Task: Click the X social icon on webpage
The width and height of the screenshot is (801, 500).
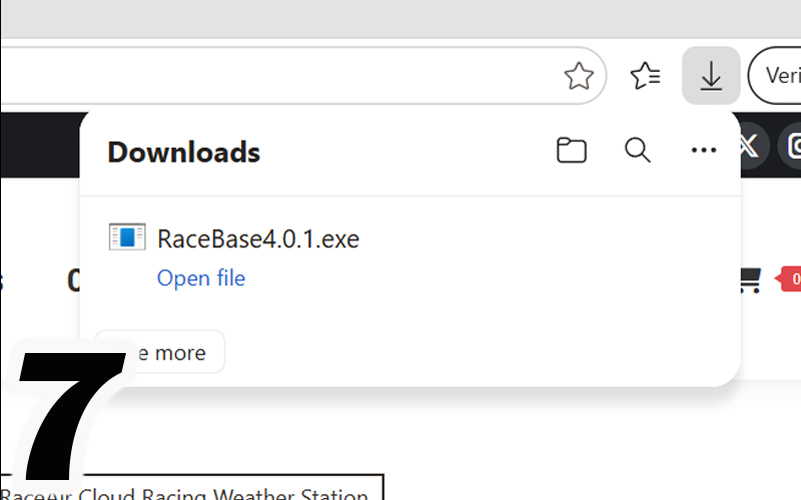Action: tap(750, 146)
